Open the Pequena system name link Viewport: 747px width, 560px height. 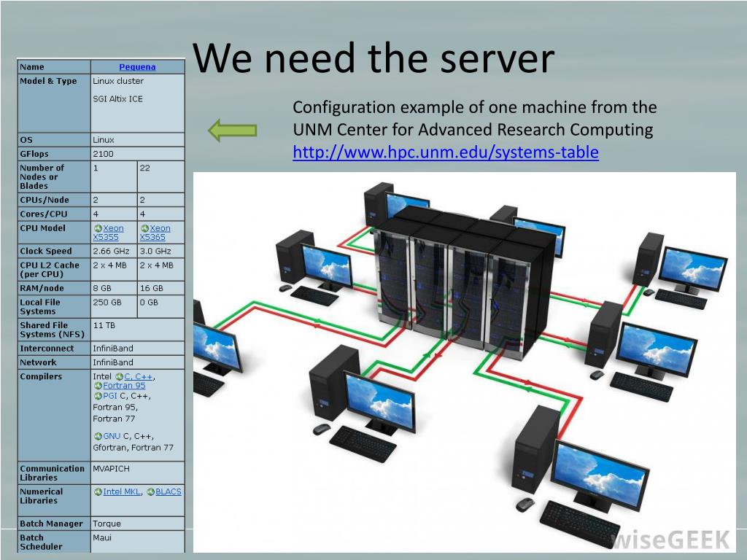point(137,67)
